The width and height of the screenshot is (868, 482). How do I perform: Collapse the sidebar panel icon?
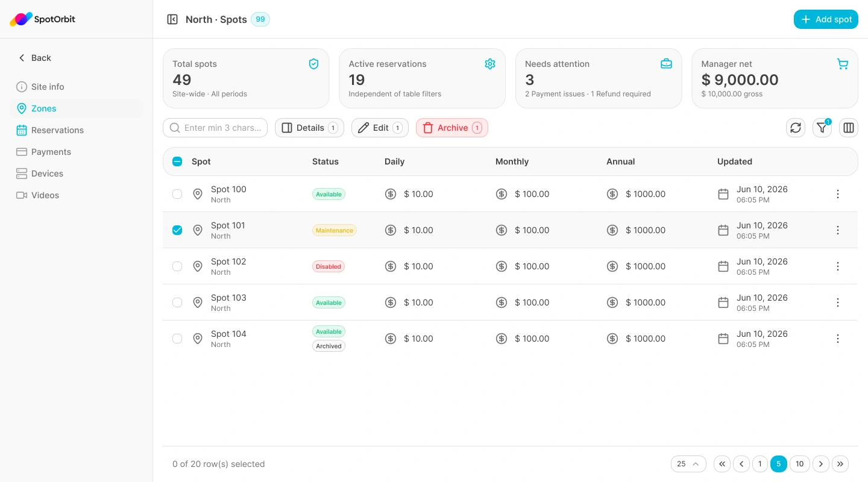[172, 19]
